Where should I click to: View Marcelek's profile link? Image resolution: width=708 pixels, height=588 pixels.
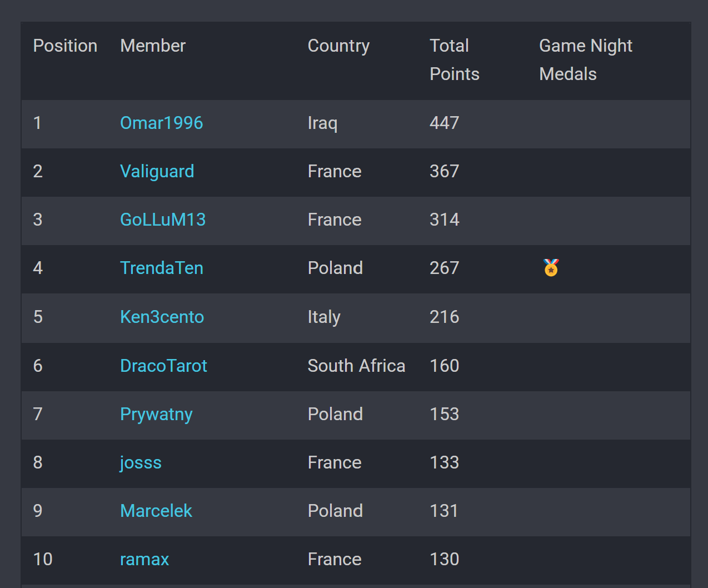point(156,511)
